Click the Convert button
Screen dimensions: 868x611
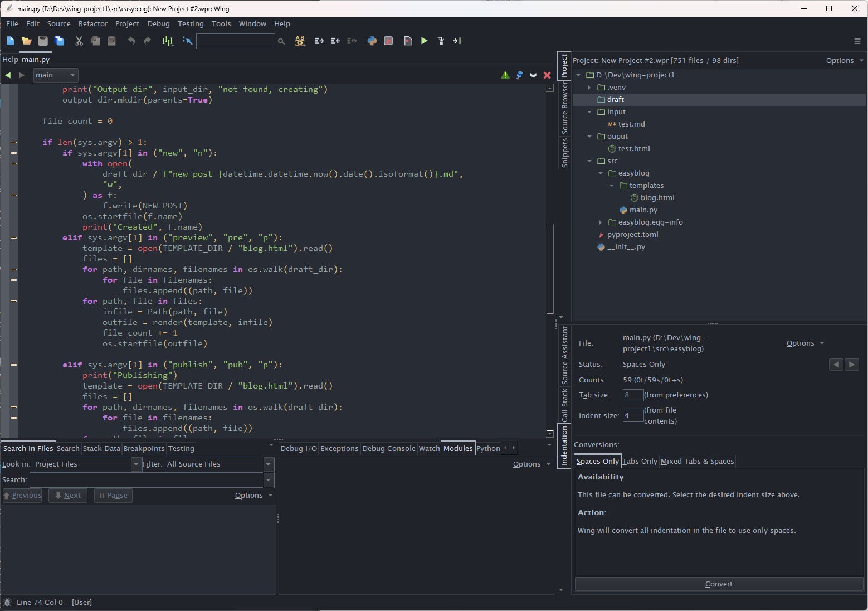(719, 584)
